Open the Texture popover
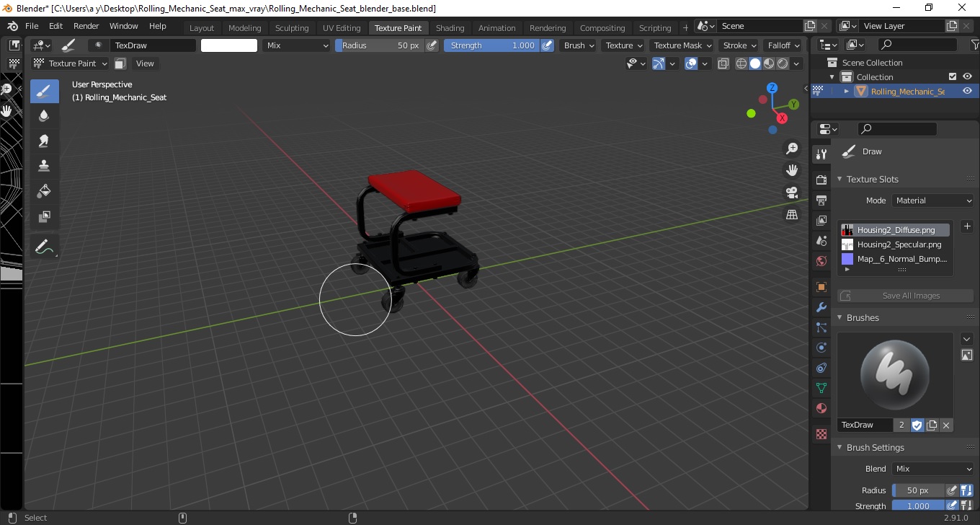The height and width of the screenshot is (525, 980). pyautogui.click(x=624, y=45)
